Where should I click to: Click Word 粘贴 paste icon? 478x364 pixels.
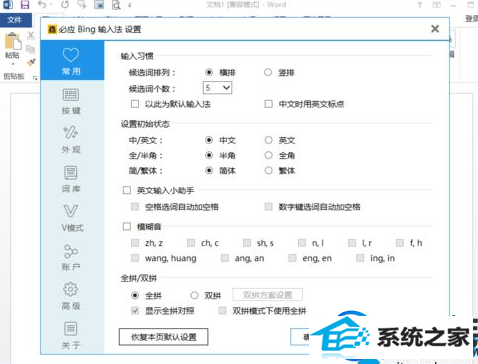click(x=13, y=42)
